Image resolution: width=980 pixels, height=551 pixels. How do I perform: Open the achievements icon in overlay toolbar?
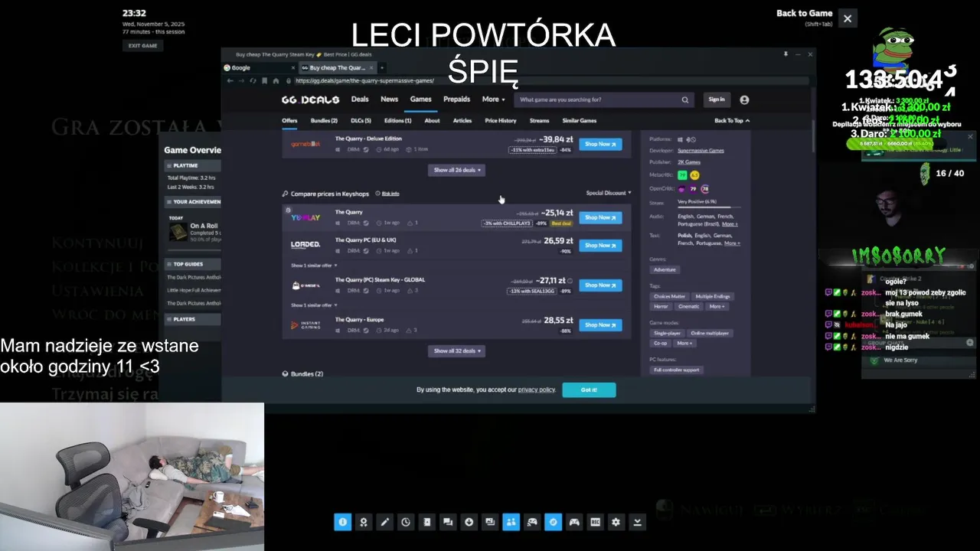[364, 522]
